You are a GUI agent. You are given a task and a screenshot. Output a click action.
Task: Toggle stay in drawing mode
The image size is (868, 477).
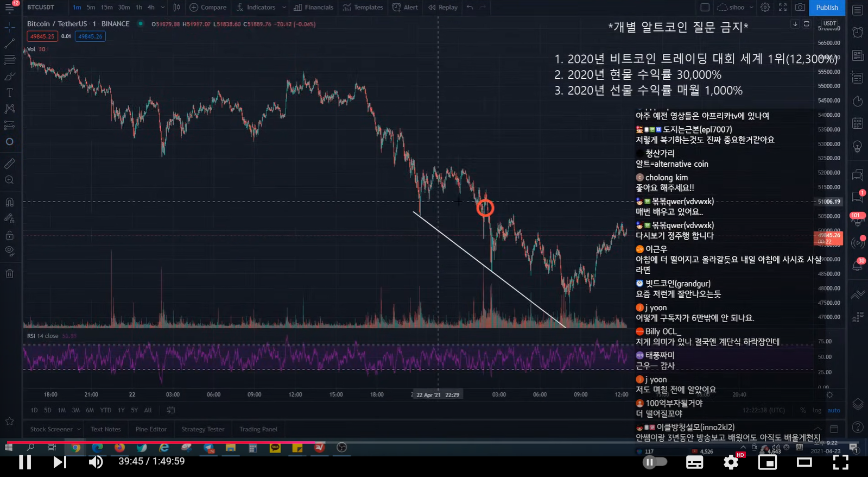(x=10, y=218)
